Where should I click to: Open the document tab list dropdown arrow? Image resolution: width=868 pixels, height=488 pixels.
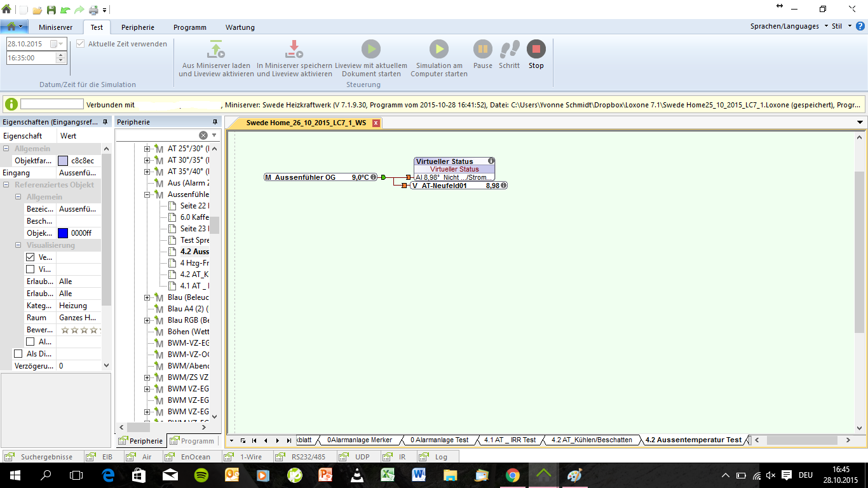pyautogui.click(x=860, y=123)
